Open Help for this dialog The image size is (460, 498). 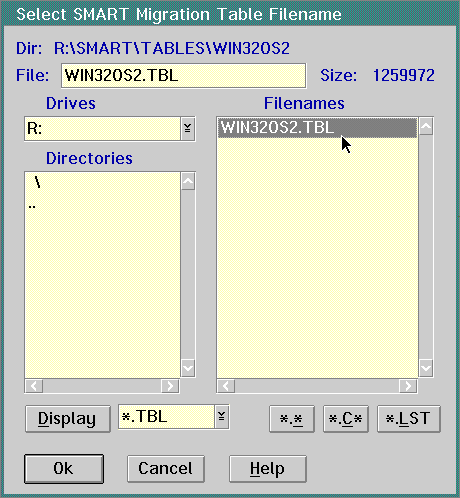click(268, 469)
